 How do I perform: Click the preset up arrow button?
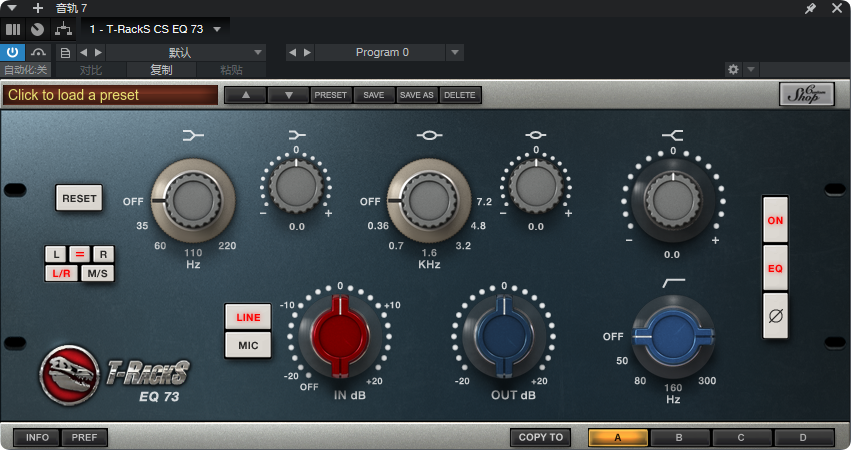tap(245, 95)
